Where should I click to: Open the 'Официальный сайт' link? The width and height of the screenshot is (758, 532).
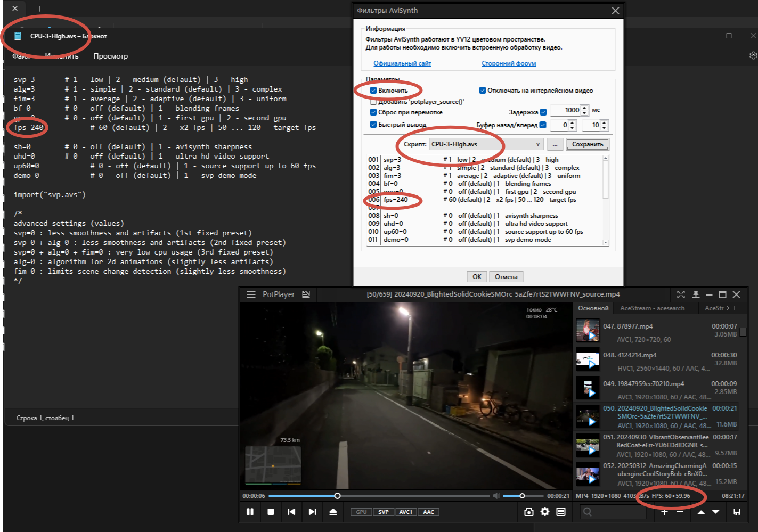point(402,63)
